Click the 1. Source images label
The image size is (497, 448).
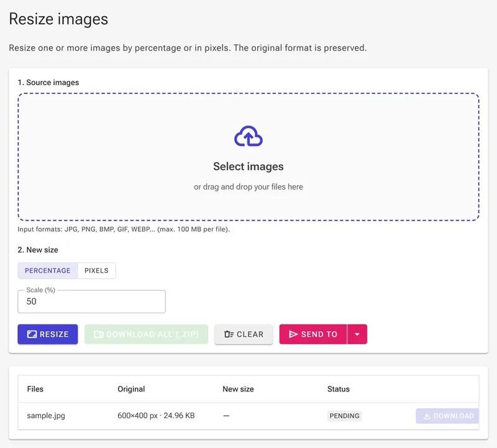pos(48,83)
